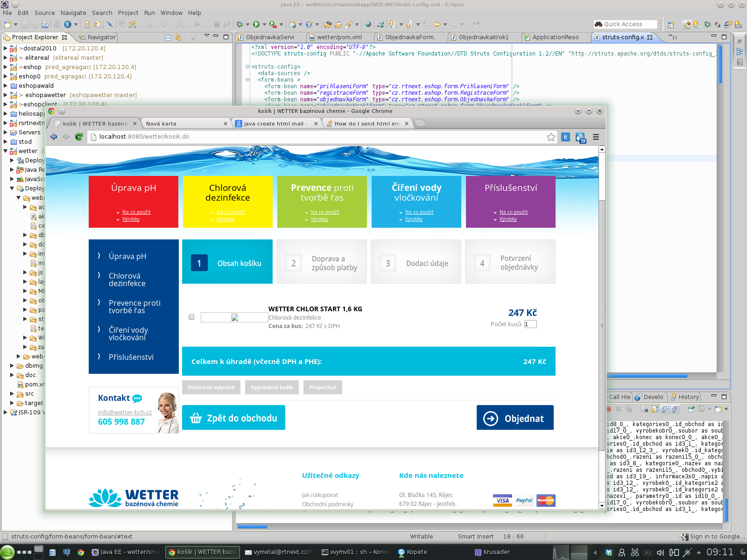Click the Zpět do obchodu button
This screenshot has height=560, width=747.
click(x=233, y=418)
